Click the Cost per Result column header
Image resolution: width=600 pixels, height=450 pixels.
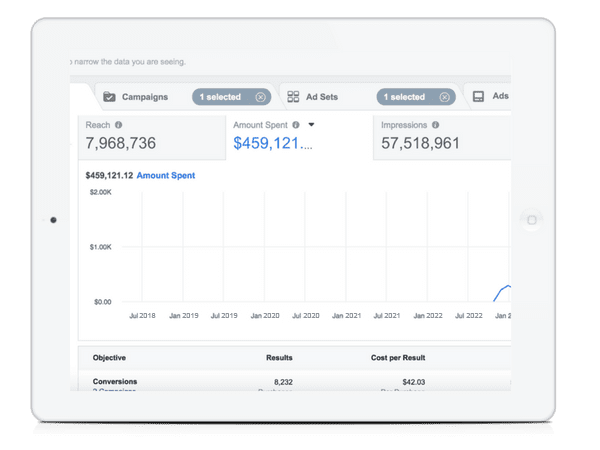point(398,358)
